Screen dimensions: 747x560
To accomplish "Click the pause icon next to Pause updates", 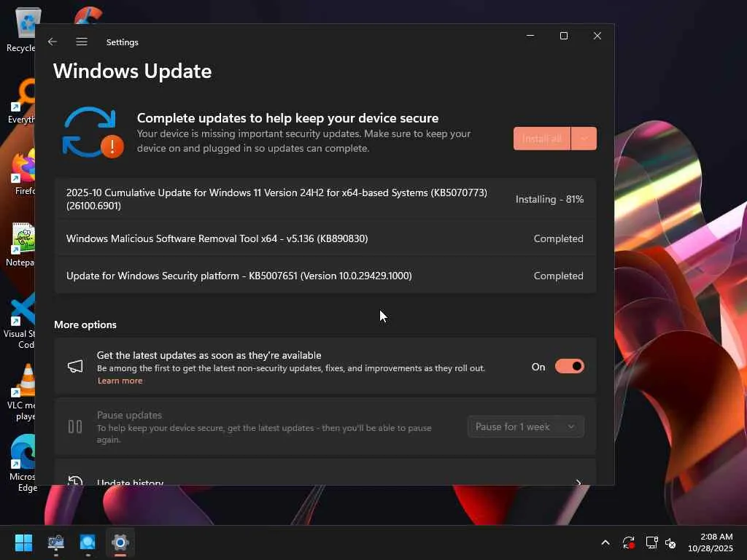I will (x=75, y=426).
